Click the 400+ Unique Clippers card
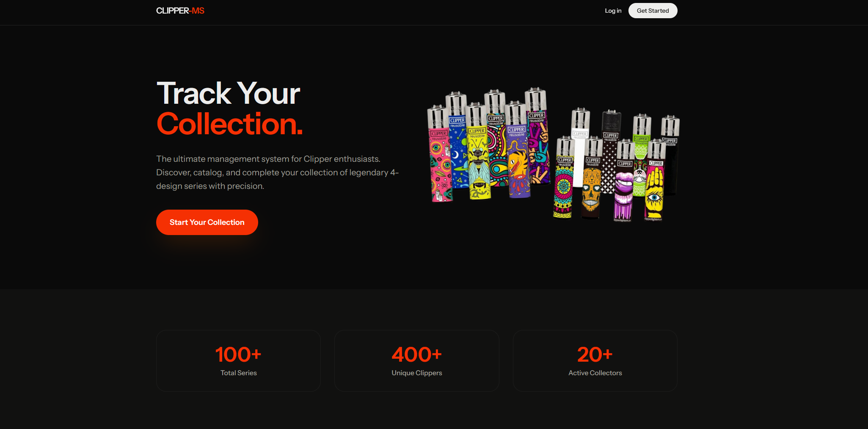This screenshot has height=429, width=868. coord(417,361)
